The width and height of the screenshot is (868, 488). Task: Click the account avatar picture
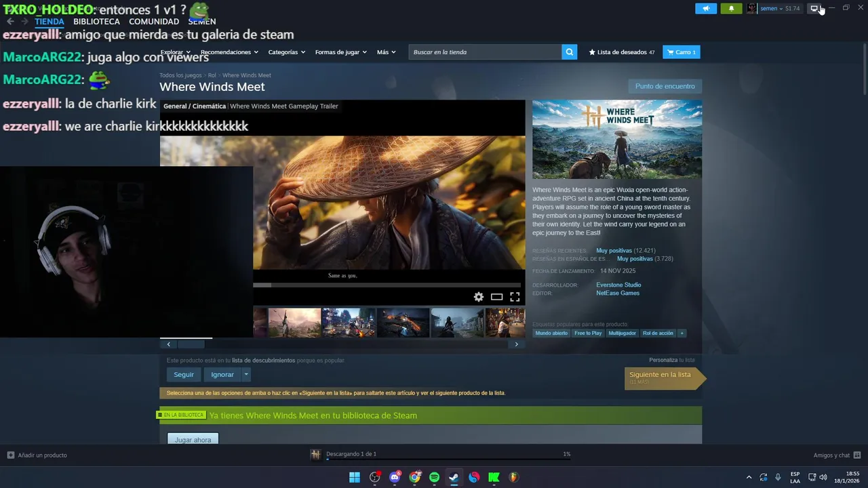click(x=751, y=9)
